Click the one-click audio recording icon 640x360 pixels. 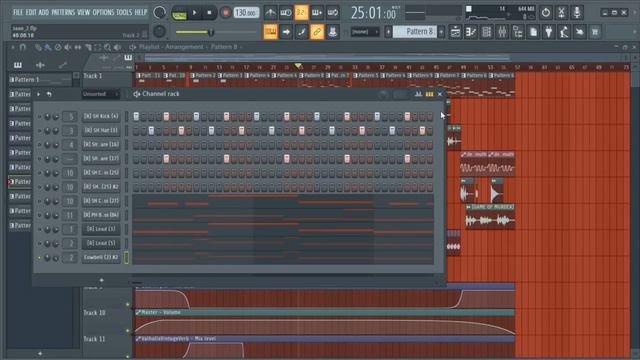580,32
